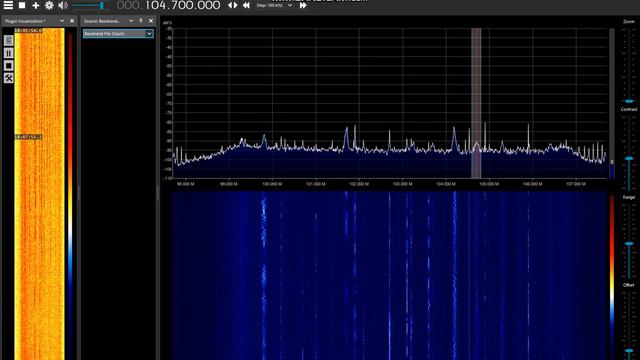Image resolution: width=640 pixels, height=360 pixels.
Task: Step frequency down with double-left arrows
Action: [x=246, y=5]
